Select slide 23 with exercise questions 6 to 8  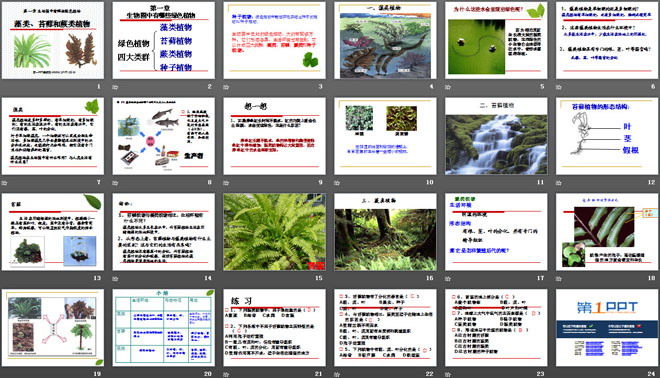click(x=496, y=327)
